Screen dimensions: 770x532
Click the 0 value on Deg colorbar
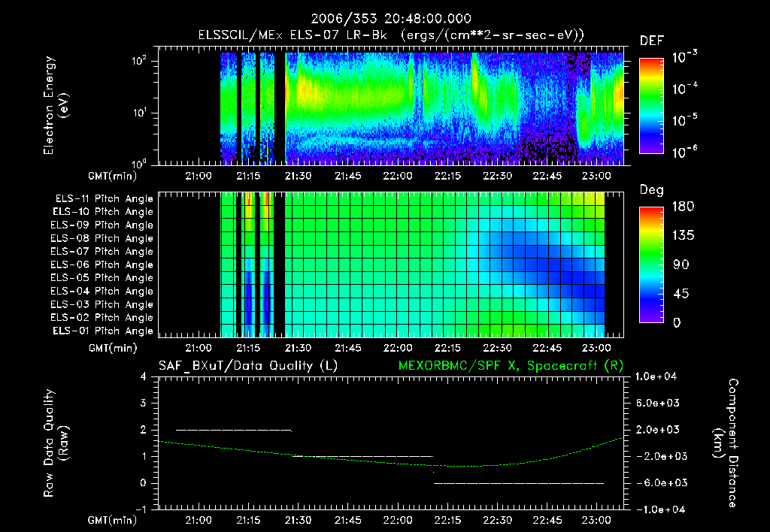(x=678, y=323)
